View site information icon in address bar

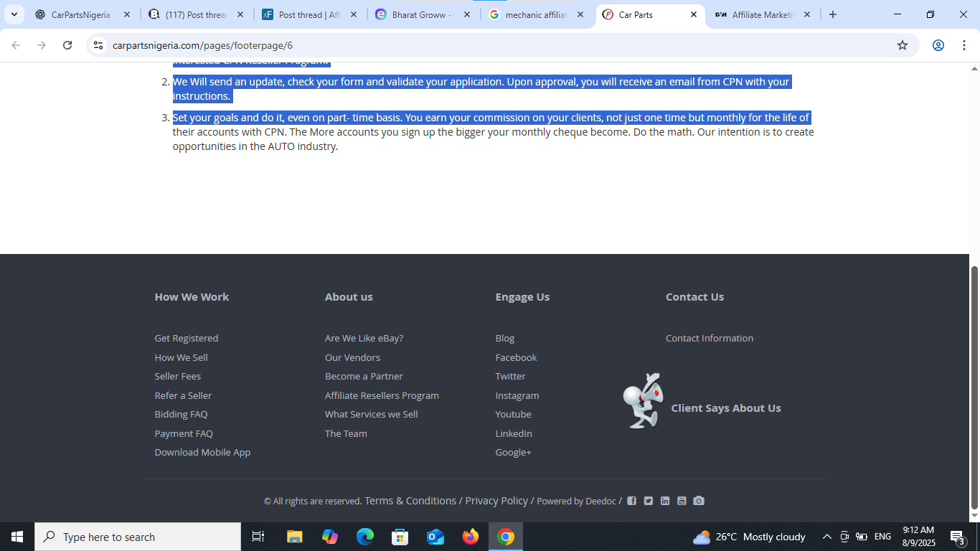pos(98,45)
